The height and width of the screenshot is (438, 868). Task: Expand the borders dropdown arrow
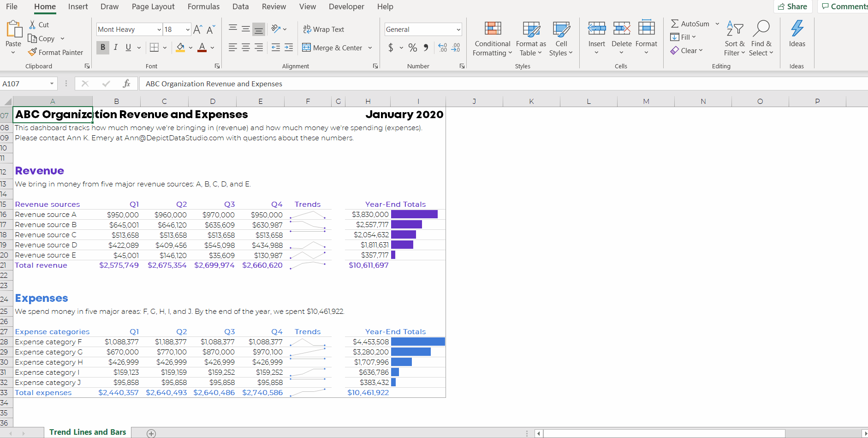coord(165,48)
